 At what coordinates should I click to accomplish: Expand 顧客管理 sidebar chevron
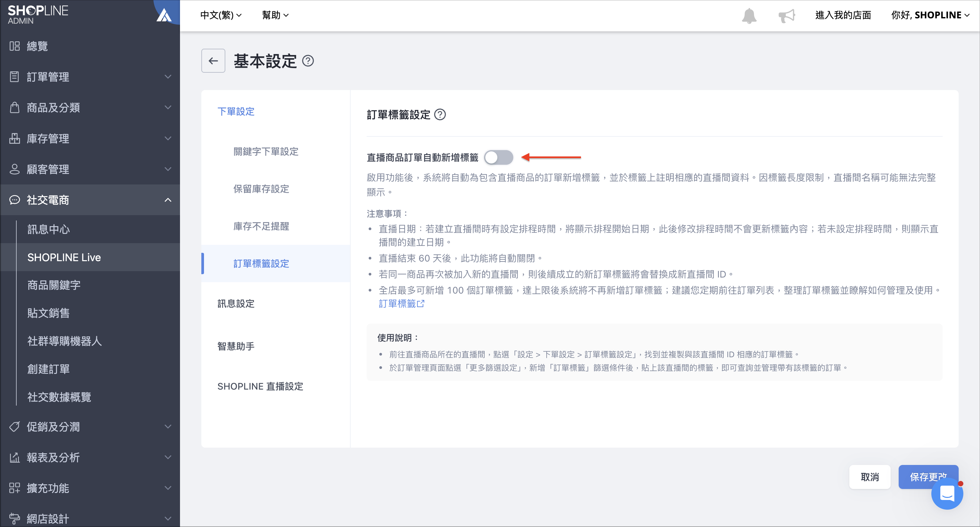click(168, 169)
